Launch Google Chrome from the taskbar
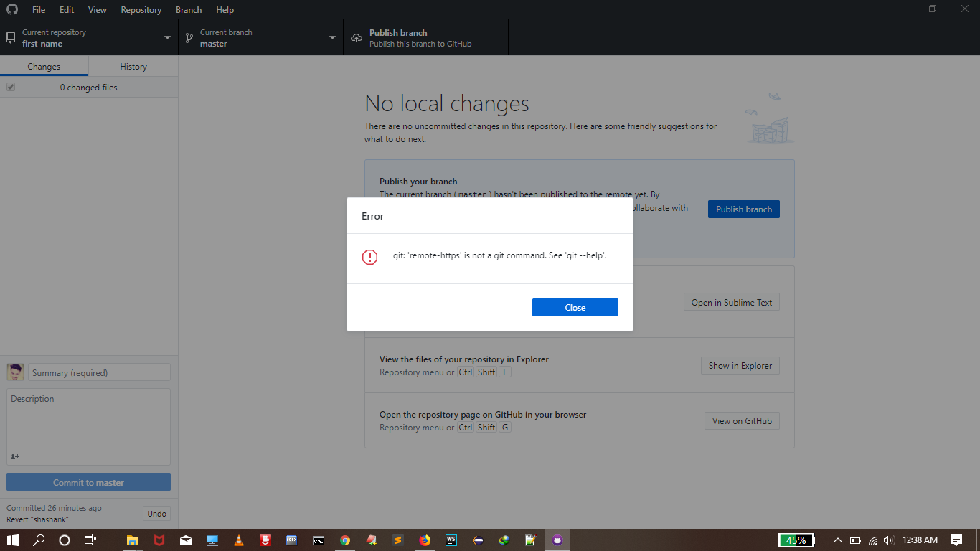 click(x=345, y=540)
